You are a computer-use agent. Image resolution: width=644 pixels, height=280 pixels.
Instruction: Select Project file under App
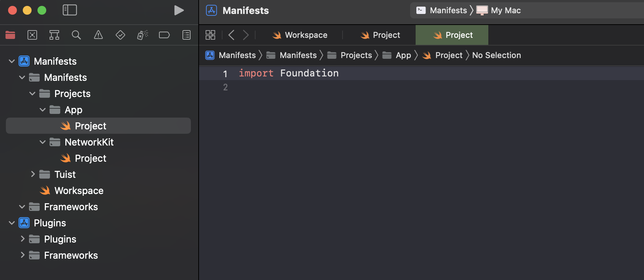pyautogui.click(x=98, y=126)
